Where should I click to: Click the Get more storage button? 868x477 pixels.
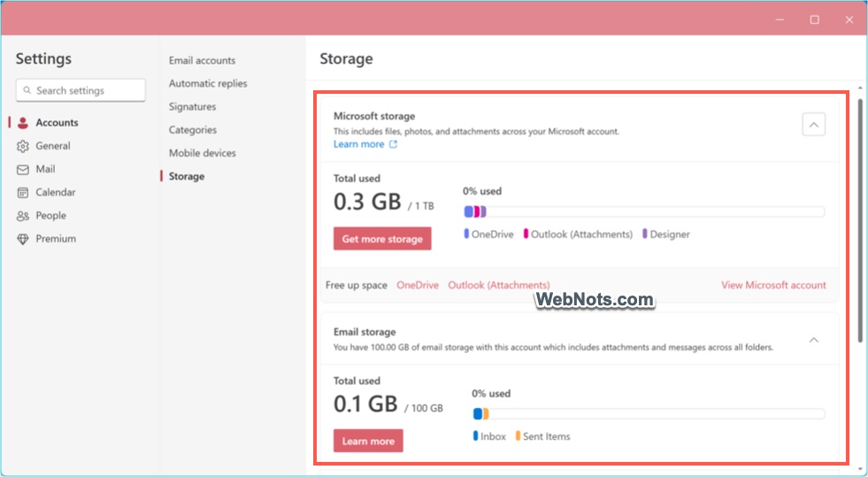click(x=382, y=239)
